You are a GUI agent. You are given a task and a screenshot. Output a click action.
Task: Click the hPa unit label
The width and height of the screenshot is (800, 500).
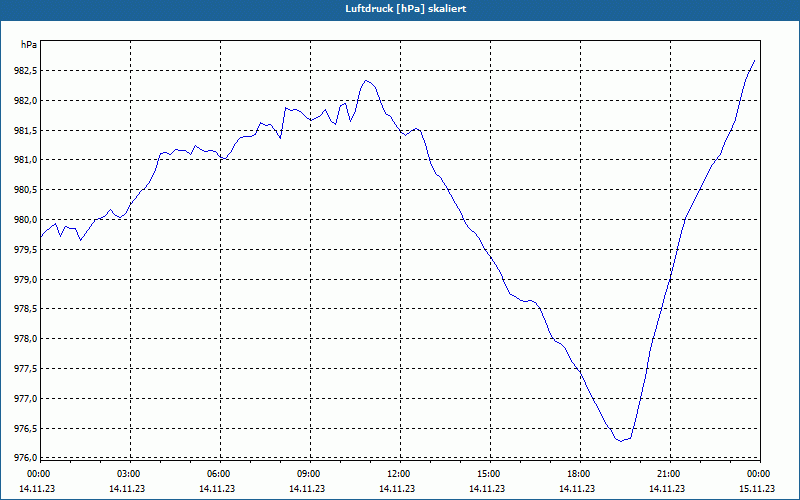pyautogui.click(x=29, y=45)
